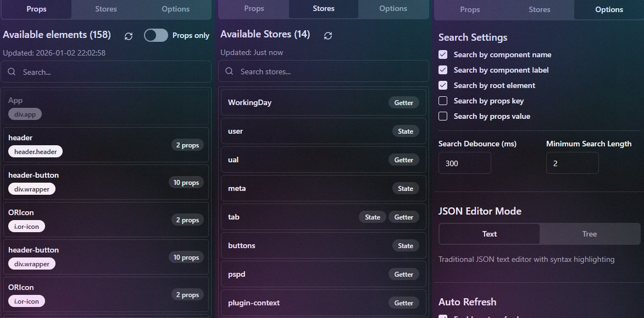Click the State badge on meta store
The image size is (644, 318).
pos(406,188)
